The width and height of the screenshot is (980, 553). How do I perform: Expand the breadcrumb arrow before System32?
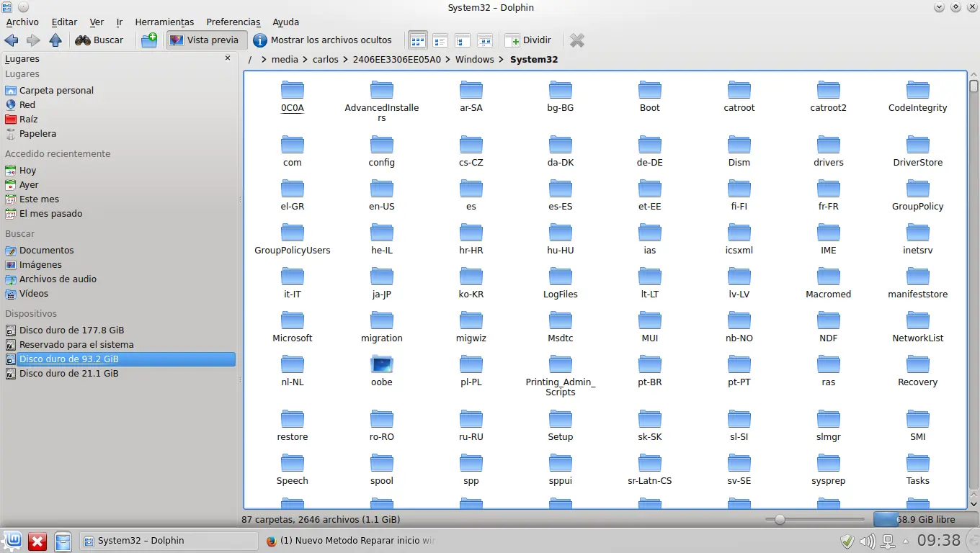502,60
